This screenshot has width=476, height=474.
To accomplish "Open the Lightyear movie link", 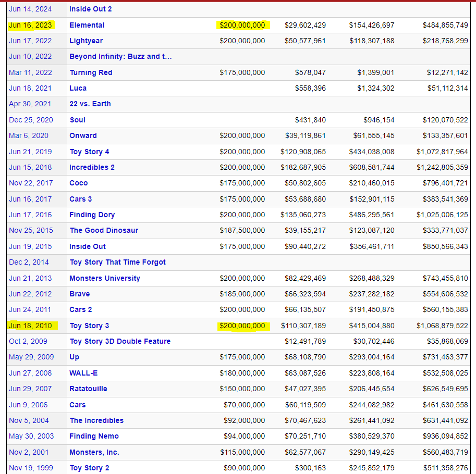I will [86, 41].
